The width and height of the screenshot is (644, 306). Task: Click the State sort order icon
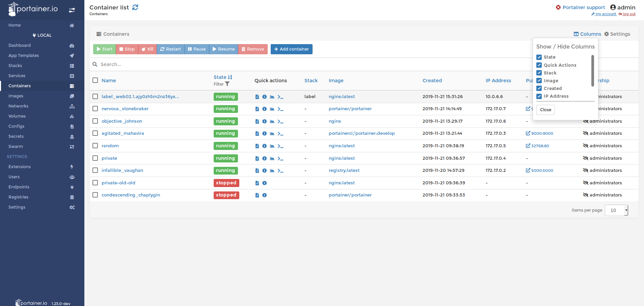(x=230, y=77)
